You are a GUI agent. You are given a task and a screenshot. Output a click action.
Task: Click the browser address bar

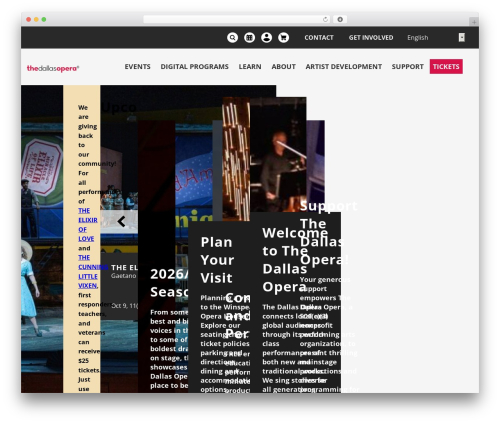tap(237, 19)
